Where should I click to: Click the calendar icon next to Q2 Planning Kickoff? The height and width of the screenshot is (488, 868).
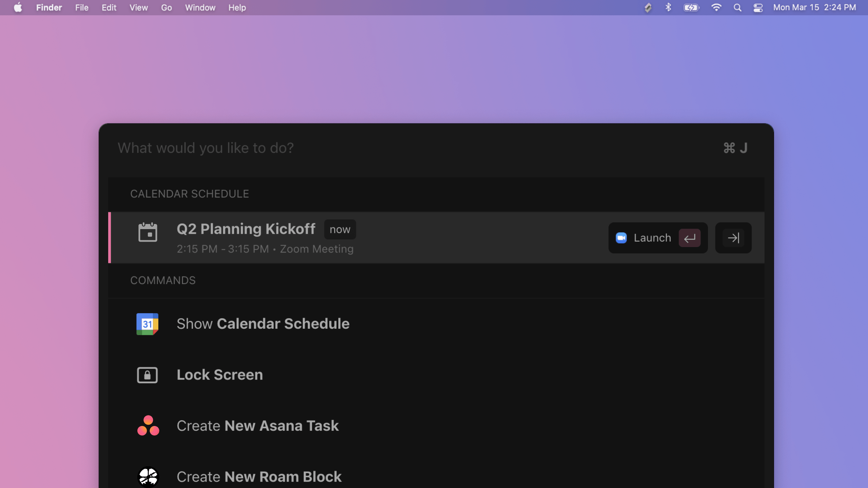[x=148, y=232]
